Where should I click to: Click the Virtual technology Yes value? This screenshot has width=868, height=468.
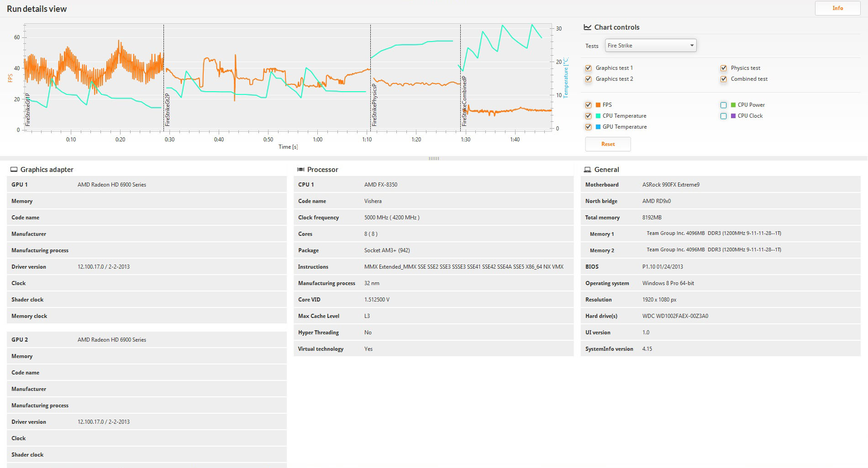coord(368,349)
